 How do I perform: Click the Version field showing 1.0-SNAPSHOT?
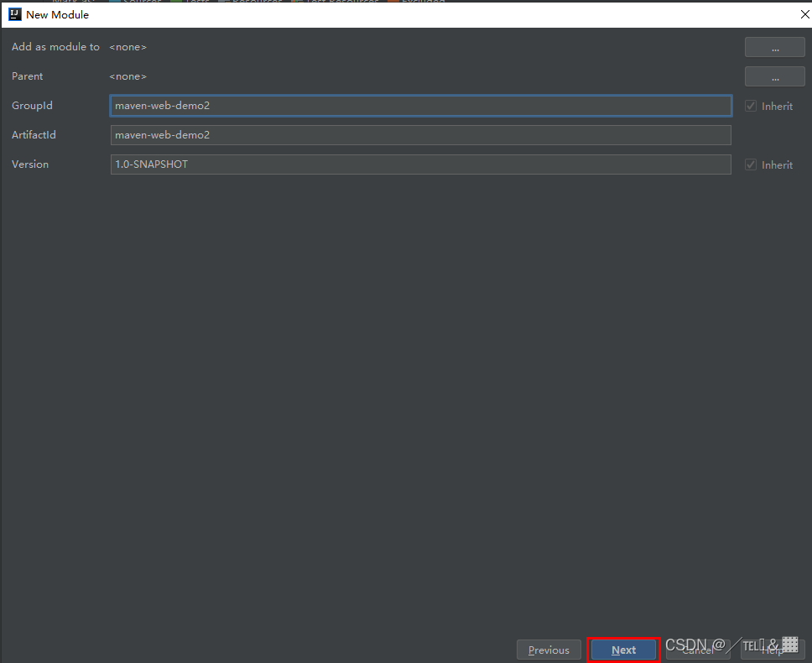[419, 164]
